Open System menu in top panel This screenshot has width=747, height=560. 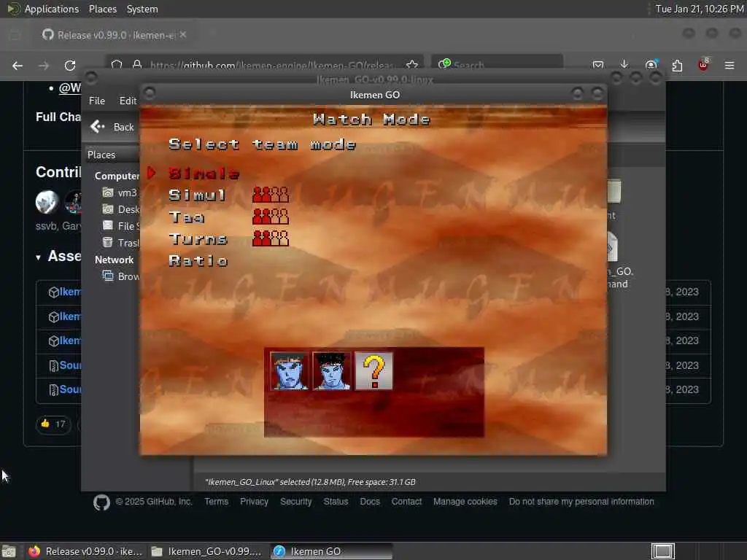pos(142,9)
